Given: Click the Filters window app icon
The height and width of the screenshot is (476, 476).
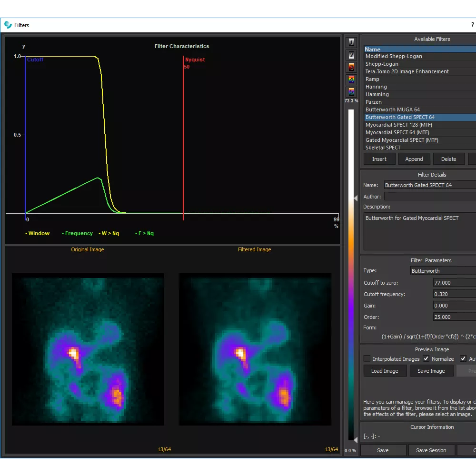Looking at the screenshot, I should point(8,25).
